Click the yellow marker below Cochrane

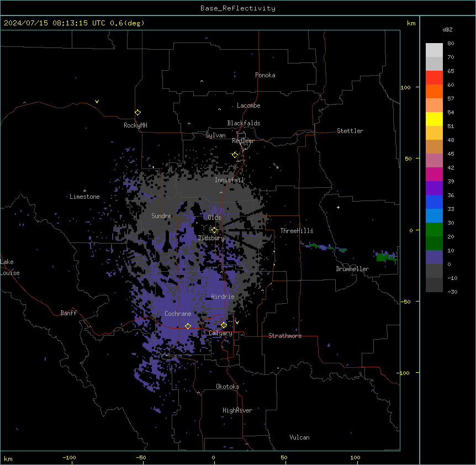pos(188,326)
